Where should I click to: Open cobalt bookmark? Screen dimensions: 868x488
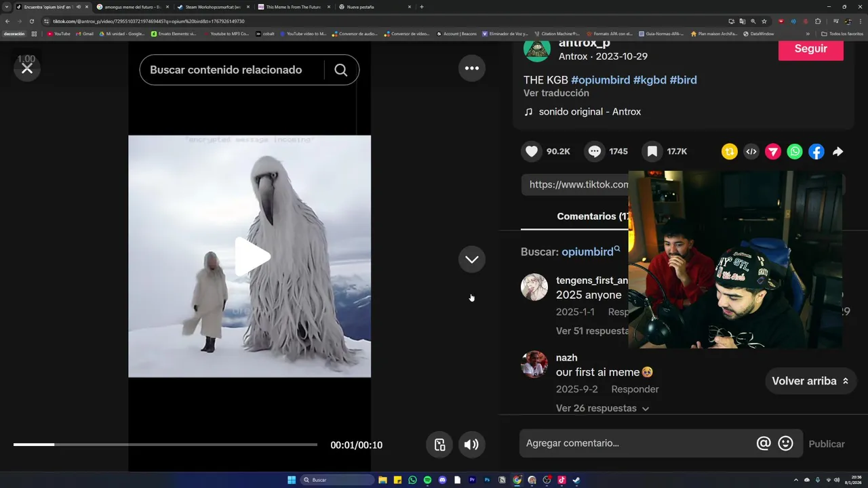265,33
